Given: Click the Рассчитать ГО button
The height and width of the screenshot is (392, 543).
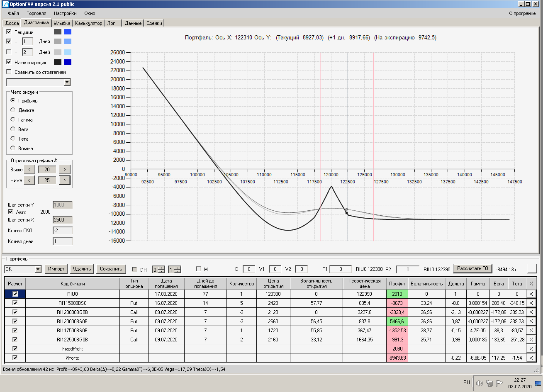Looking at the screenshot, I should coord(472,268).
